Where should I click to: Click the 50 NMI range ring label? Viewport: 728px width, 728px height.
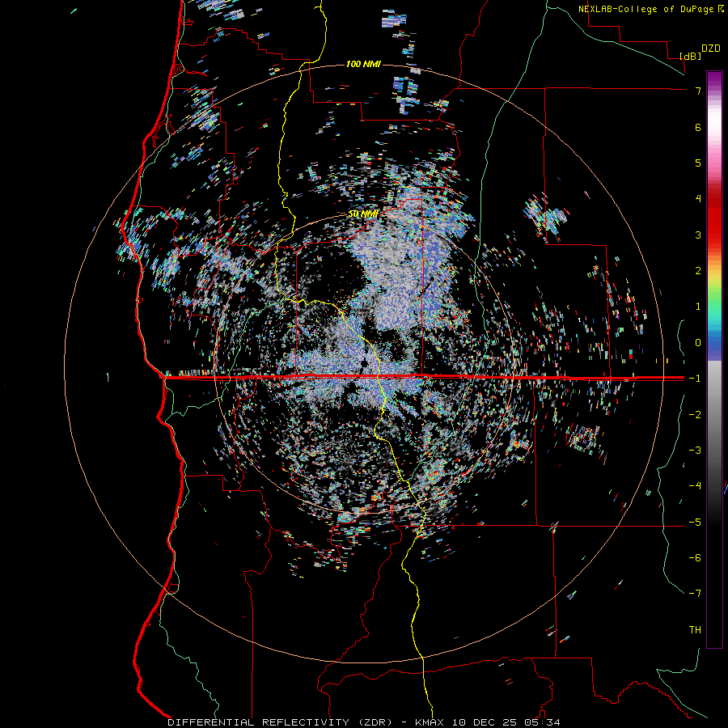pyautogui.click(x=363, y=214)
